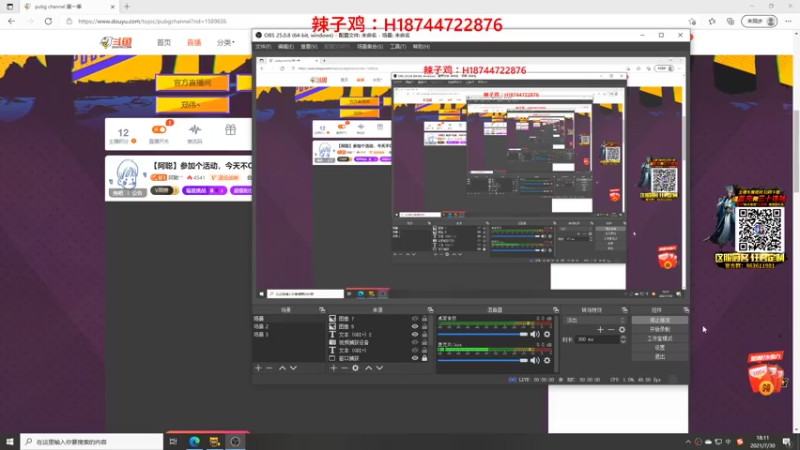Expand the 分类 category dropdown on Douyu
The width and height of the screenshot is (800, 450).
coord(226,42)
